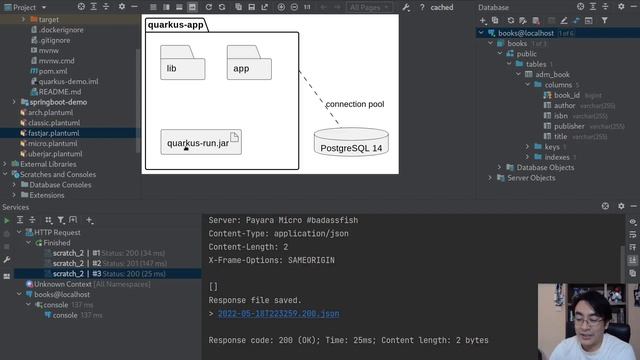This screenshot has height=360, width=640.
Task: Collapse the public schema node
Action: (500, 53)
